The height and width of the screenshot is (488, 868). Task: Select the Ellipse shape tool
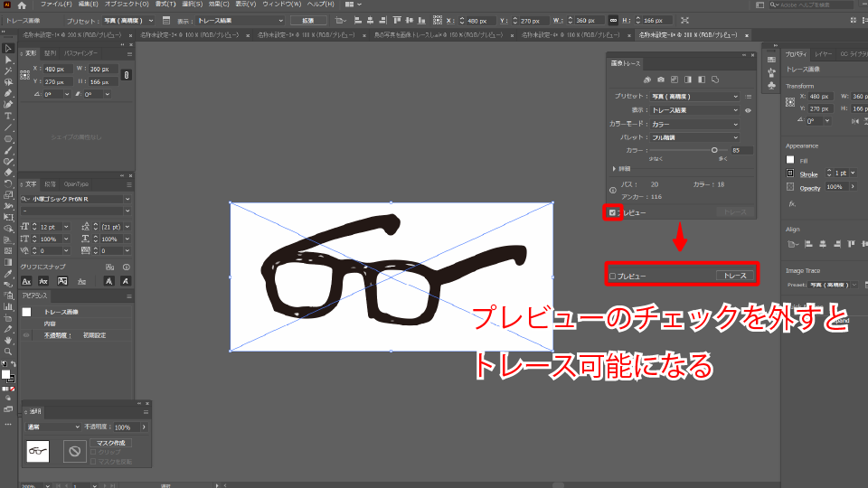tap(8, 139)
